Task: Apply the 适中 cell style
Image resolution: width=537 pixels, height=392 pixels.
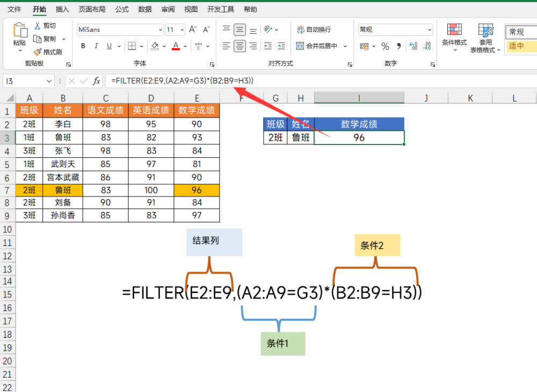Action: [x=520, y=46]
